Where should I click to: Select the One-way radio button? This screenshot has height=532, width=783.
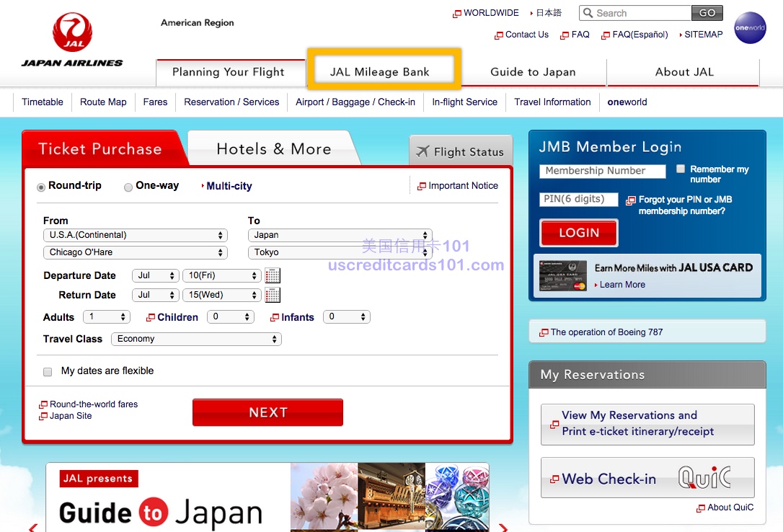tap(128, 187)
